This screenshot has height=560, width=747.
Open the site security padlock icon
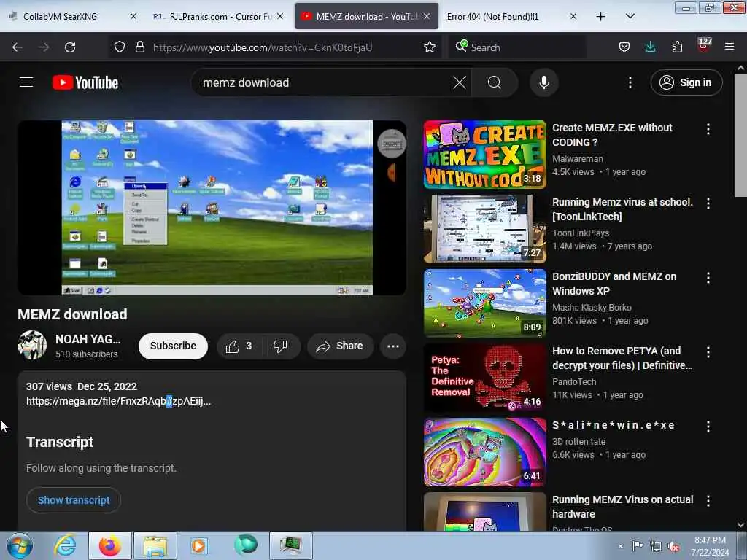pos(139,47)
